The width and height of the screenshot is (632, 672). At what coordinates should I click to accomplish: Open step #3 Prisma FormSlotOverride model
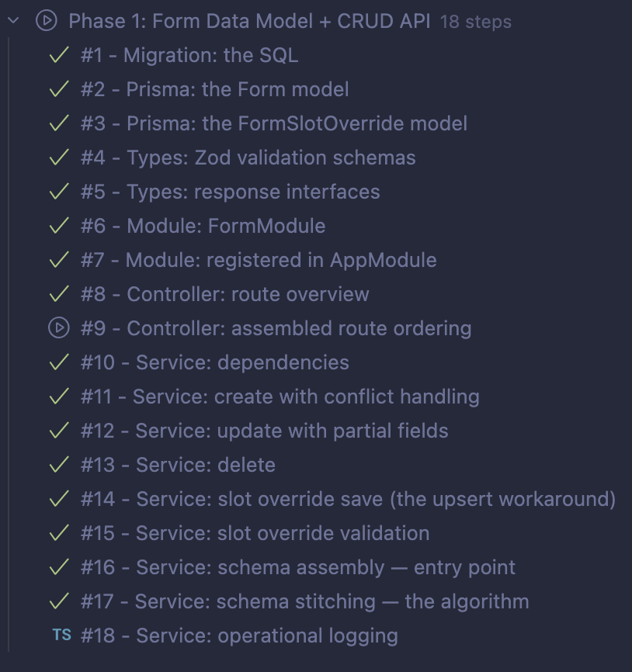(x=273, y=123)
